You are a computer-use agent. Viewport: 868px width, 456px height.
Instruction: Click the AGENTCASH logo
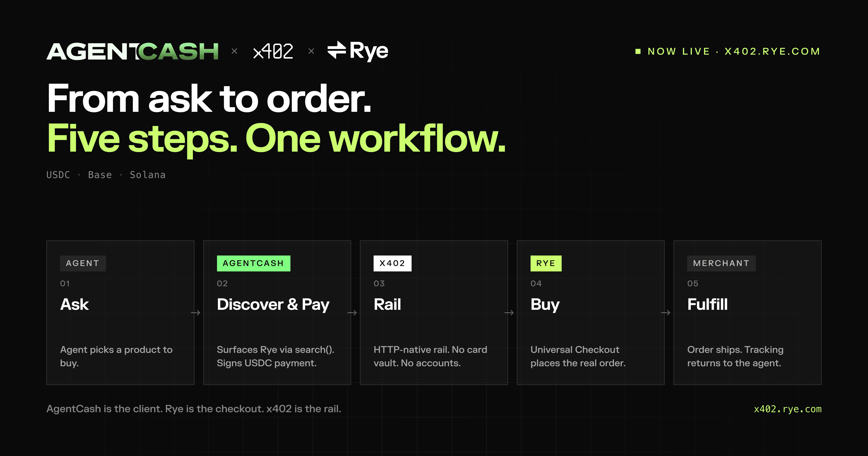(x=133, y=51)
